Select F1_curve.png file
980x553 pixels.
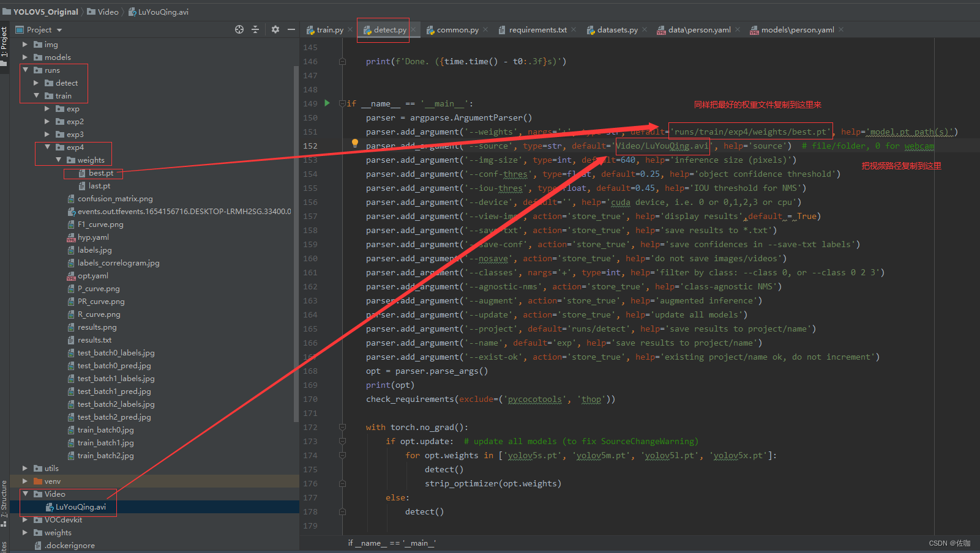click(95, 225)
